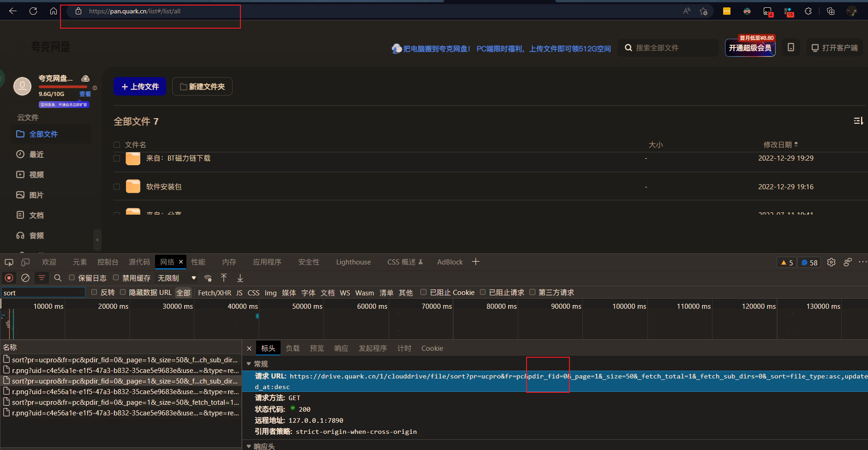Click the 开通超级会员 button
The image size is (868, 450).
pyautogui.click(x=750, y=48)
